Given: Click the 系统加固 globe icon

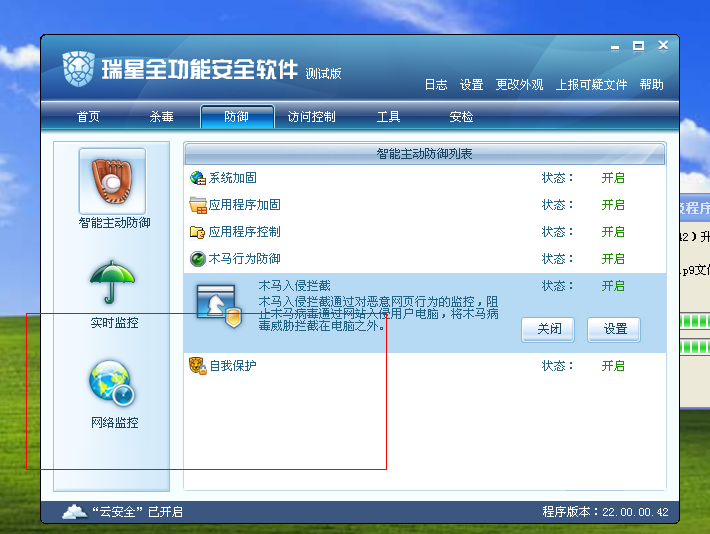Looking at the screenshot, I should [x=198, y=178].
